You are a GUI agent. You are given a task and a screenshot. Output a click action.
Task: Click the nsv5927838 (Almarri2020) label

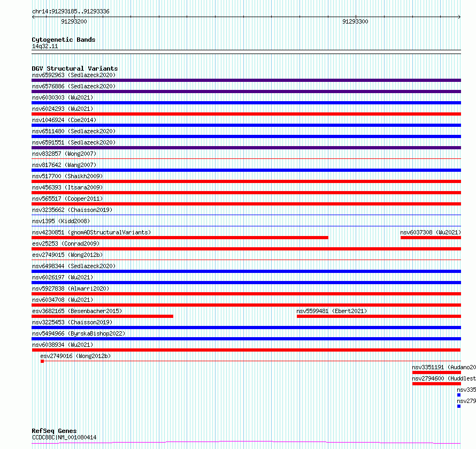[71, 288]
